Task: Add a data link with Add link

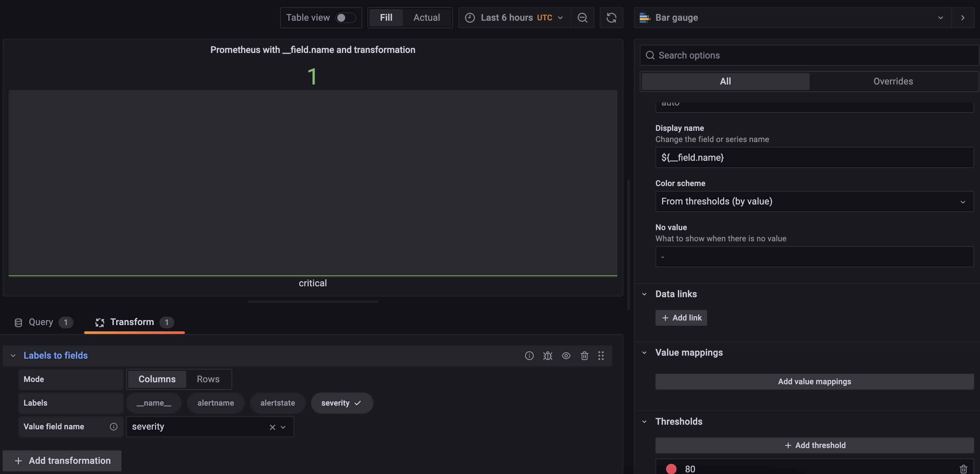Action: click(681, 317)
